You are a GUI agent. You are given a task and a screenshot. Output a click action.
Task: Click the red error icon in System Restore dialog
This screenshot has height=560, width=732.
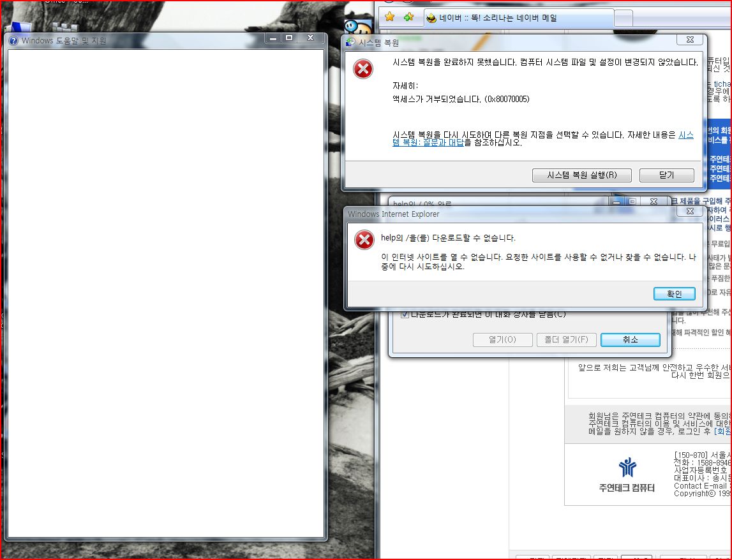[x=362, y=69]
